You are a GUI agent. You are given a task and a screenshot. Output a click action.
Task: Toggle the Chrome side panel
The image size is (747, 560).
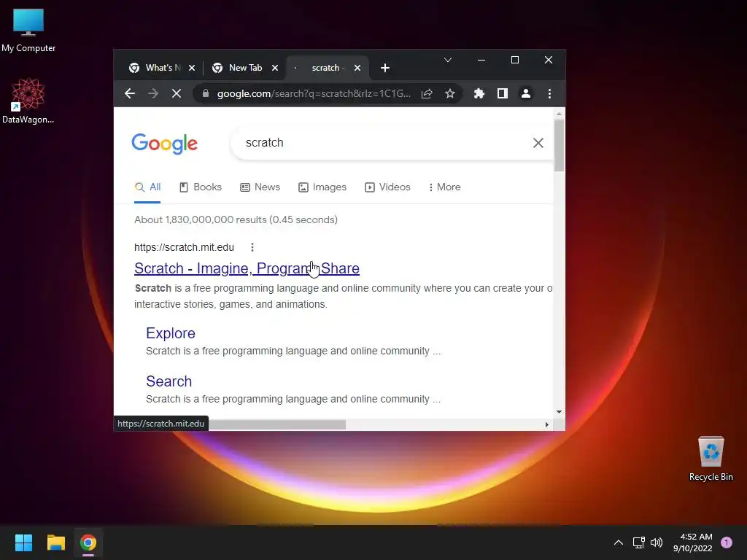tap(502, 93)
